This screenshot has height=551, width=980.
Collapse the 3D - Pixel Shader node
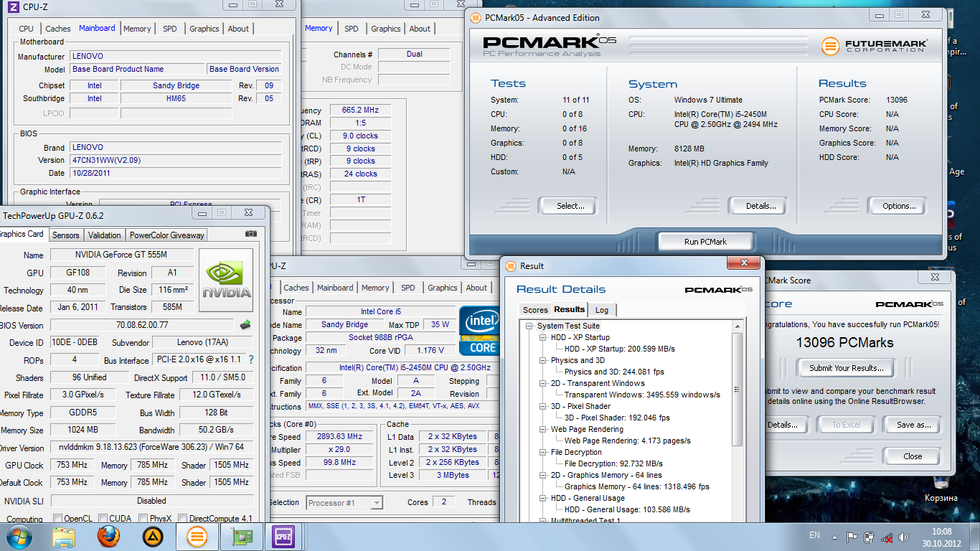tap(543, 406)
